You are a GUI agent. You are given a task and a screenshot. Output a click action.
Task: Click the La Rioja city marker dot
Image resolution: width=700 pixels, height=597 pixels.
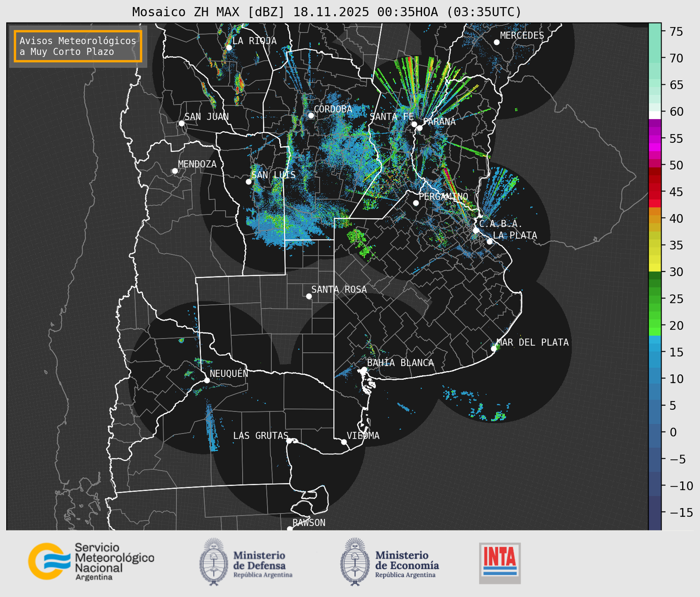229,48
